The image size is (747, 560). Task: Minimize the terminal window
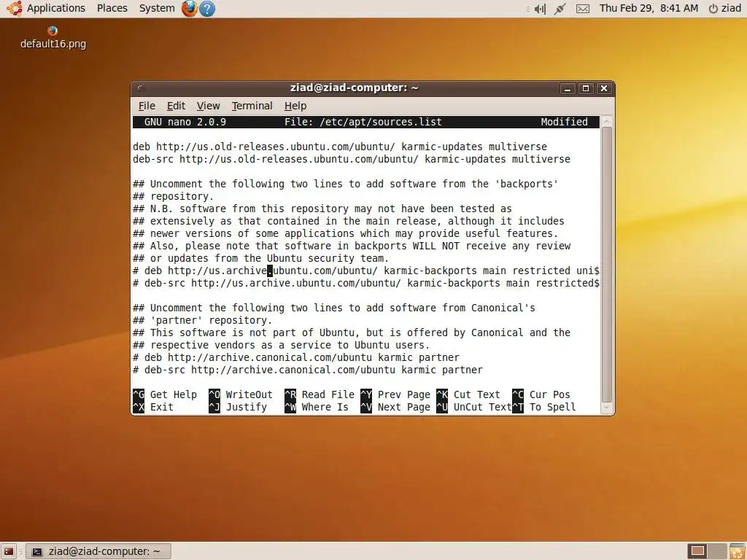point(567,88)
